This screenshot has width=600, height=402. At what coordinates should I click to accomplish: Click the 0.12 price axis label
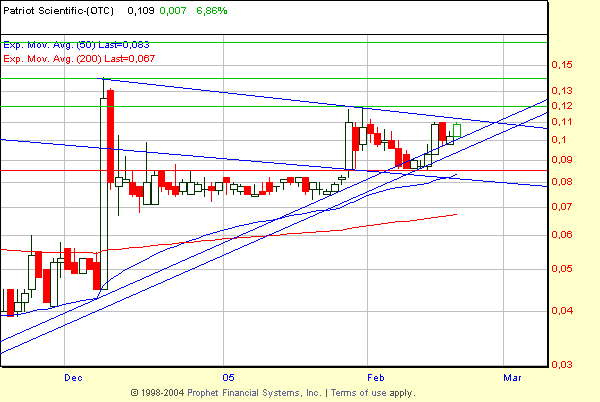tap(563, 106)
